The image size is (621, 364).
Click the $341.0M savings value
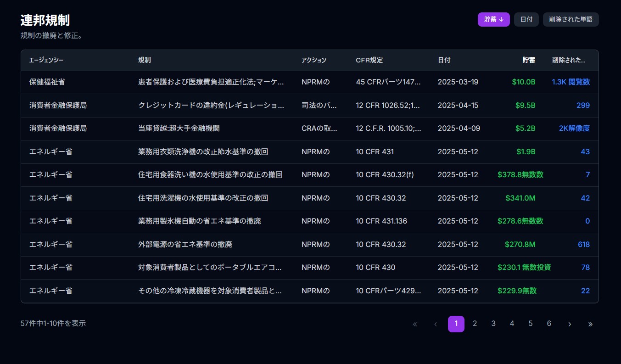coord(520,198)
